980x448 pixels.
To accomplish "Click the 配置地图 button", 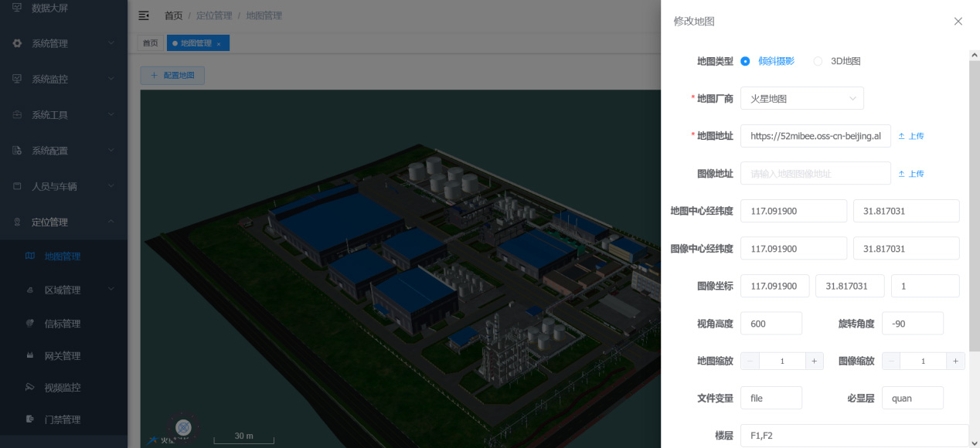I will point(172,76).
